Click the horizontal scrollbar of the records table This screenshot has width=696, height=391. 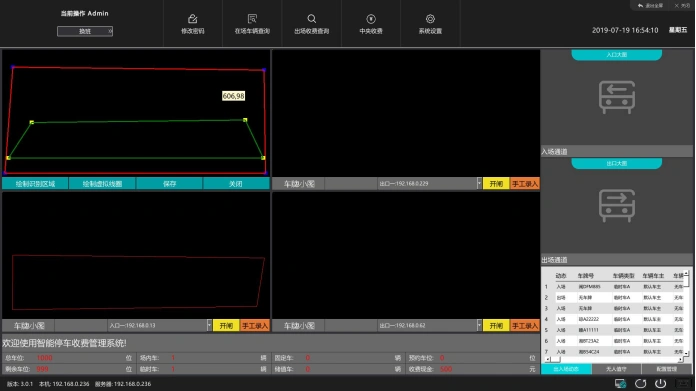click(x=615, y=359)
